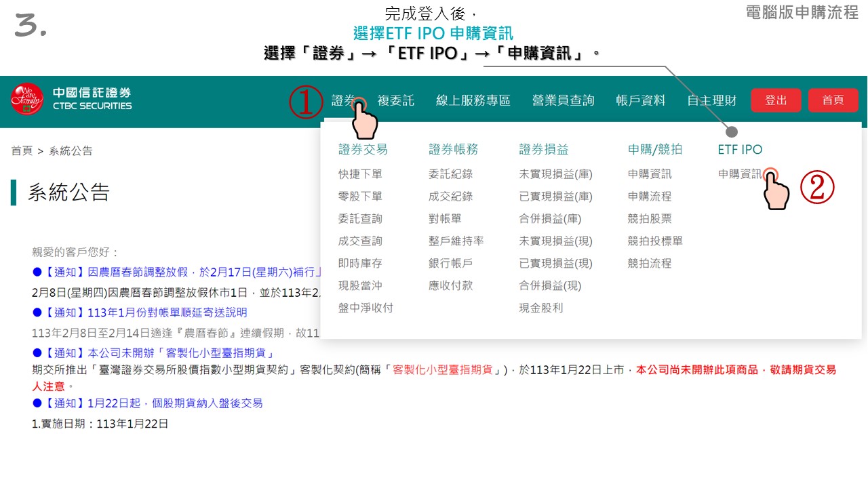Click the 申購/競拍 column heading
The width and height of the screenshot is (868, 488).
click(655, 149)
